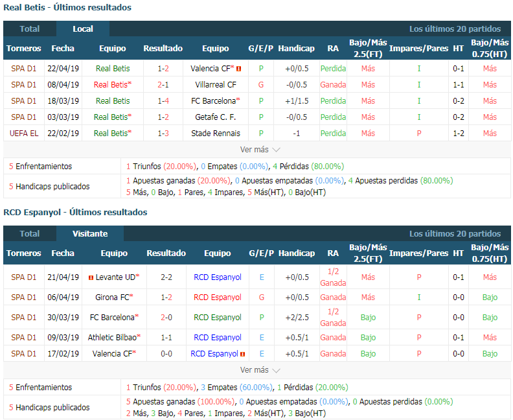
Task: Expand Ver más under Real Betis results
Action: click(260, 150)
